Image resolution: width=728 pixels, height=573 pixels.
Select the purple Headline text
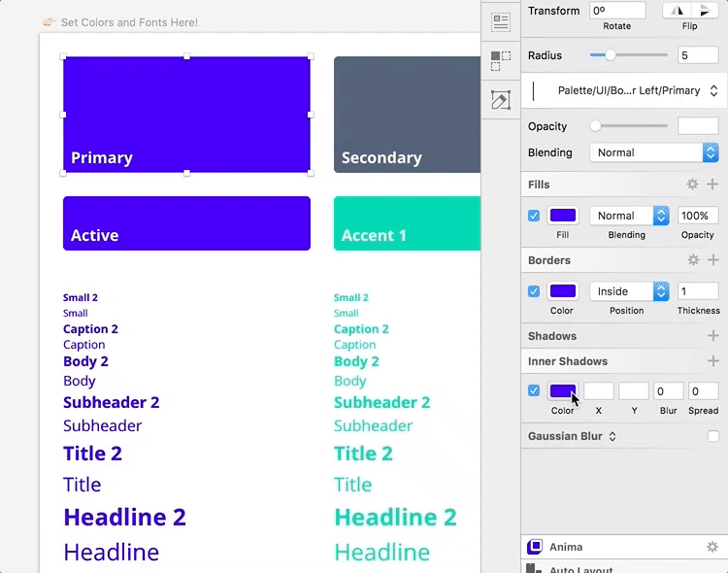pos(112,552)
